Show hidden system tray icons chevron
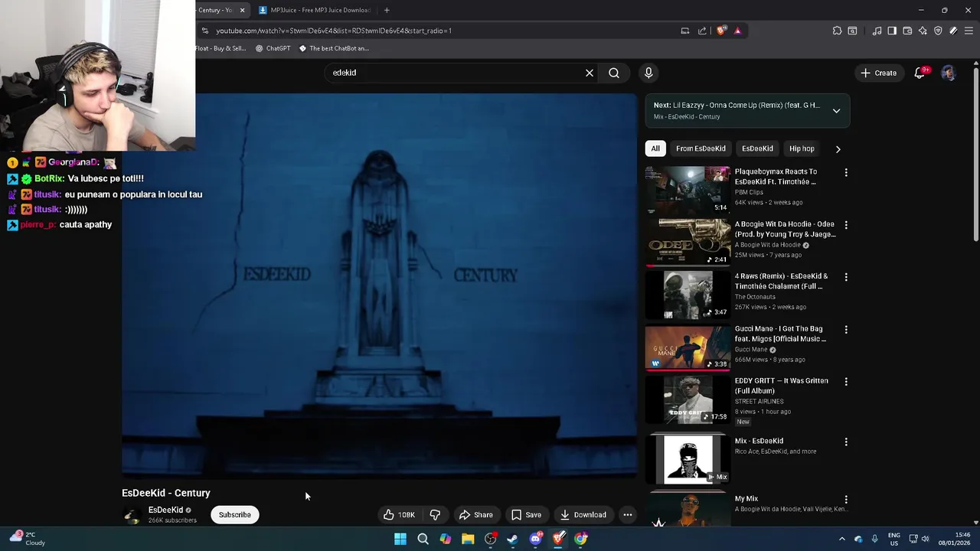Screen dimensions: 980x551 [x=841, y=539]
